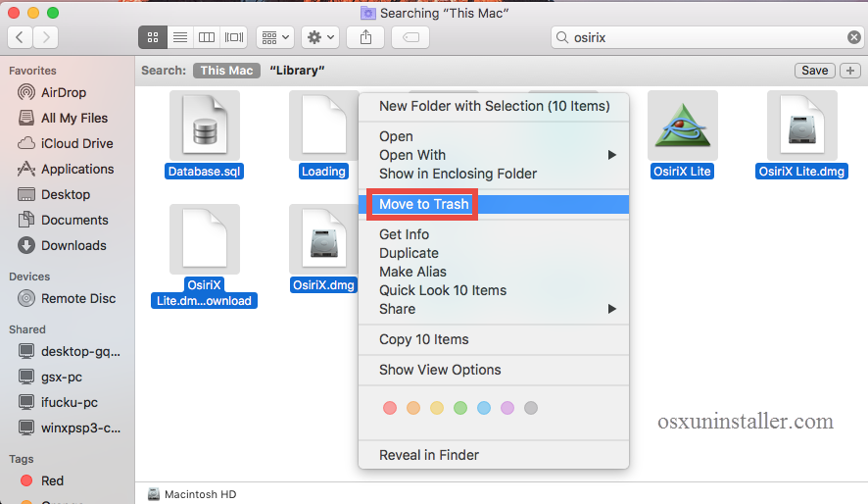
Task: Select the OsiriX Lite.dm...ownload file
Action: [205, 239]
